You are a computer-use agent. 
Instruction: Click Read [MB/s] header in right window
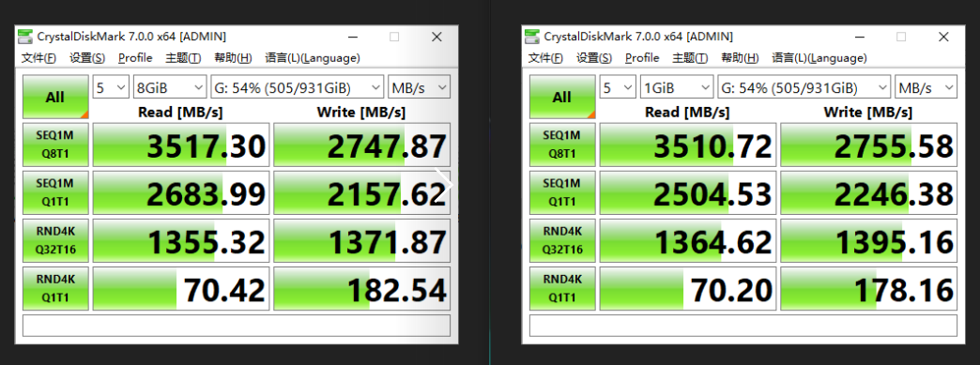[687, 113]
